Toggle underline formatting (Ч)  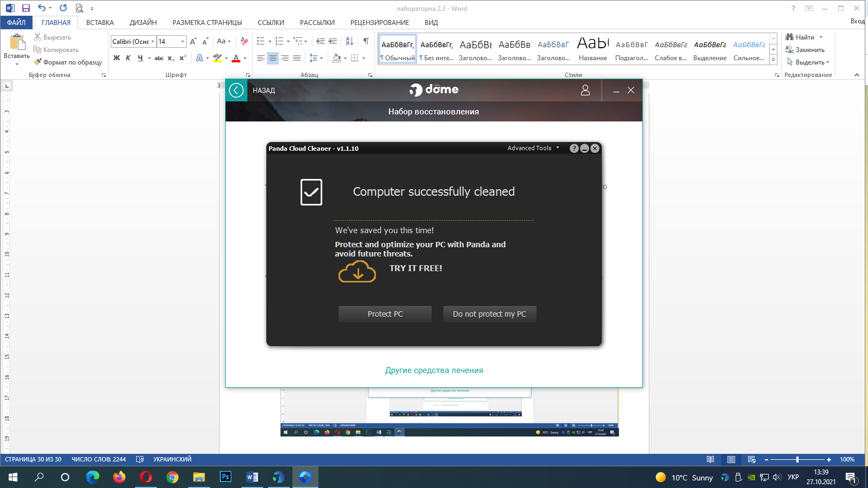click(x=140, y=58)
